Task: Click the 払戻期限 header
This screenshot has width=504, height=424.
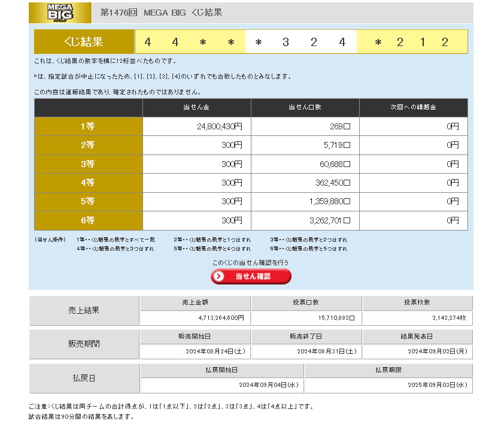Action: pyautogui.click(x=388, y=370)
